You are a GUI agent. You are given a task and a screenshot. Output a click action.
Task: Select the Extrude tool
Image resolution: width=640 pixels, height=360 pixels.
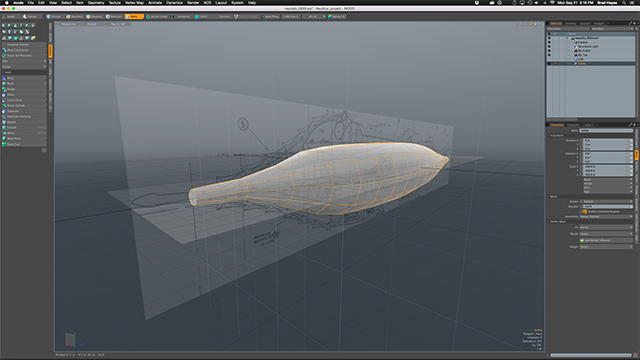(x=24, y=127)
